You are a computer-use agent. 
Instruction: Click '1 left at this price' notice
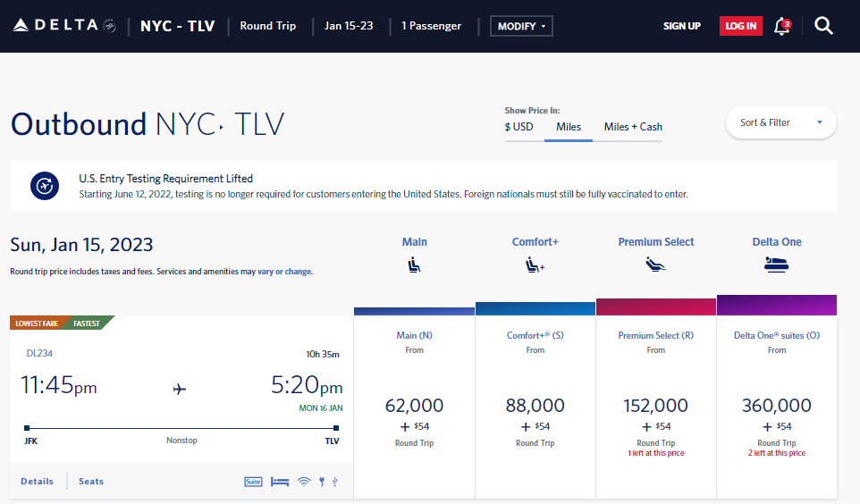coord(656,453)
